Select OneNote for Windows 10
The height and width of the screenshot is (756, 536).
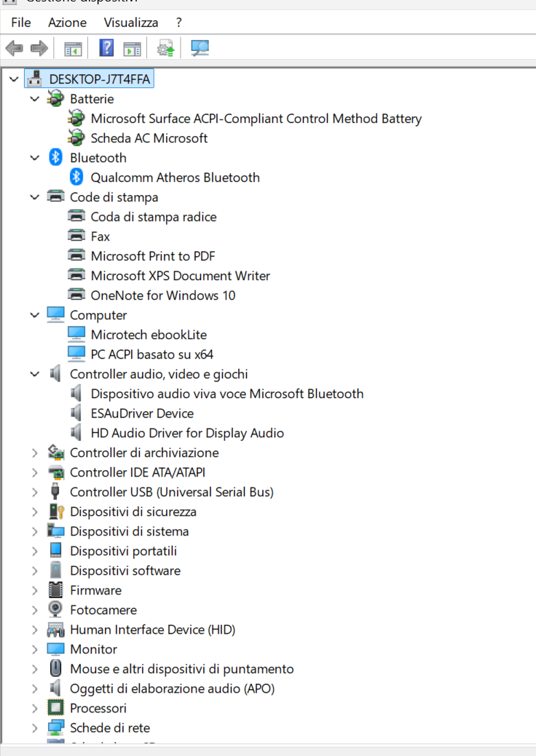pyautogui.click(x=163, y=295)
